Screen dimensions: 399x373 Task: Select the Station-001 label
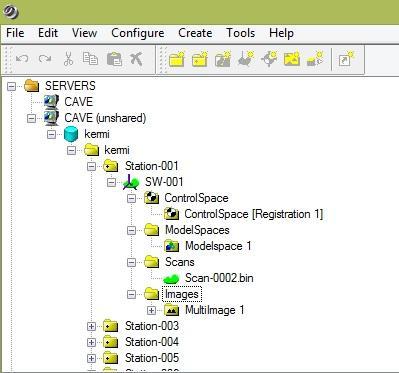coord(152,166)
